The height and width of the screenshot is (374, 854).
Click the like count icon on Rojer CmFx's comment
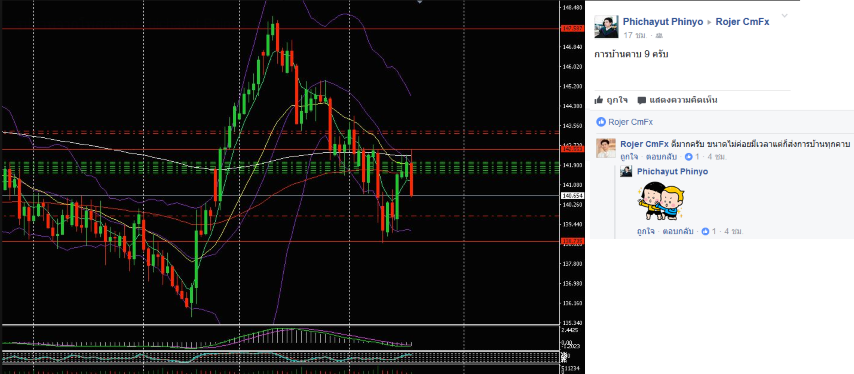coord(688,157)
